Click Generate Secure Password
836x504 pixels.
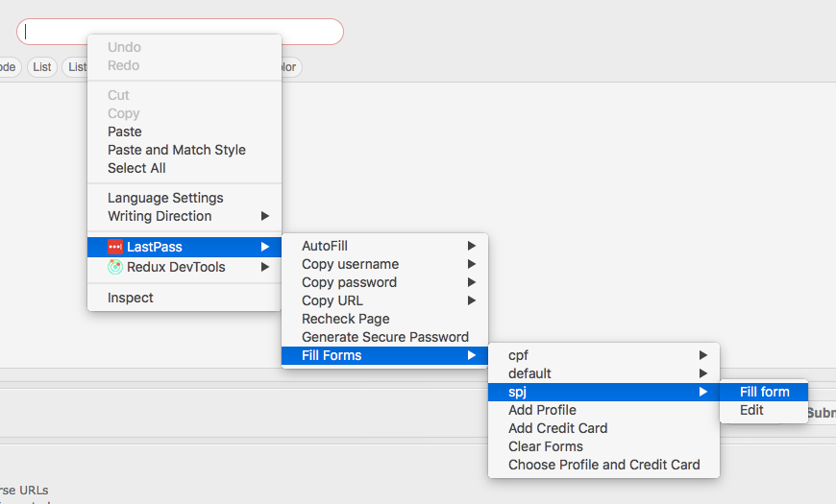click(384, 337)
